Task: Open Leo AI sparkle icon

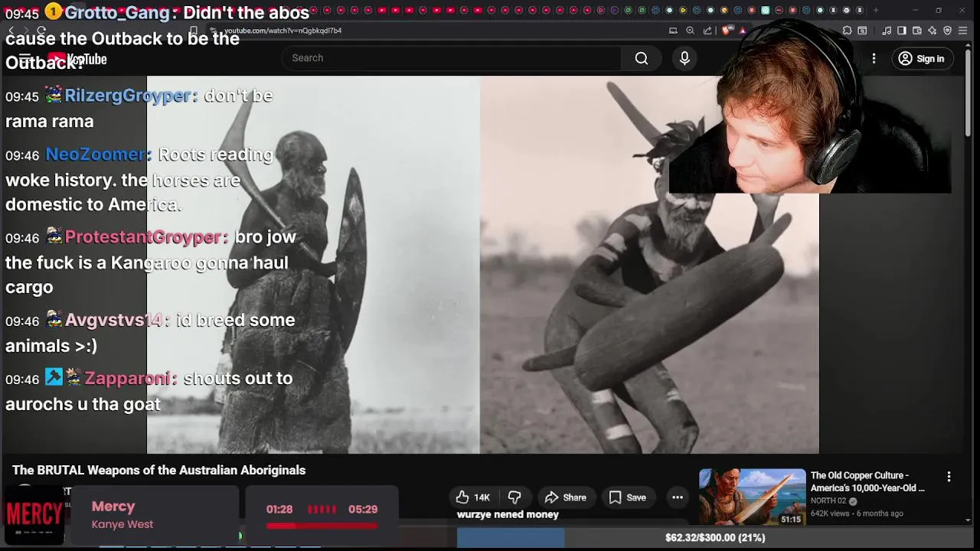Action: point(933,31)
